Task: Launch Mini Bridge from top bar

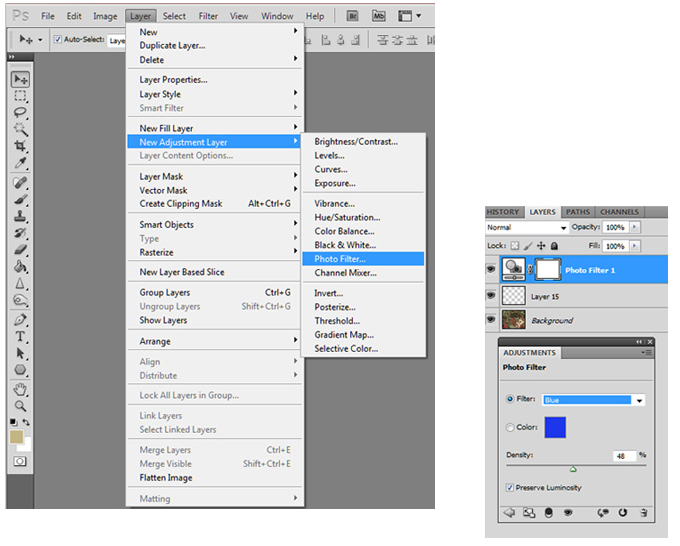Action: 379,16
